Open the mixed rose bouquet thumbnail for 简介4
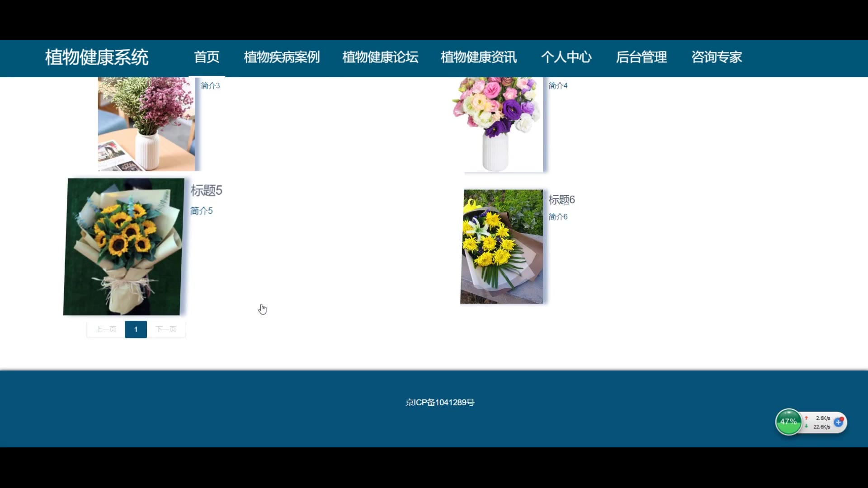Viewport: 868px width, 488px height. pyautogui.click(x=497, y=125)
